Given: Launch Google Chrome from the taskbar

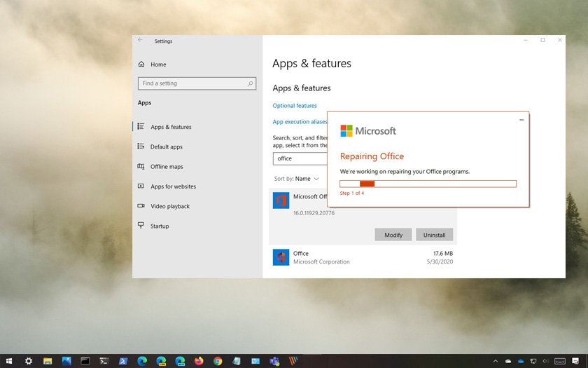Looking at the screenshot, I should tap(218, 361).
